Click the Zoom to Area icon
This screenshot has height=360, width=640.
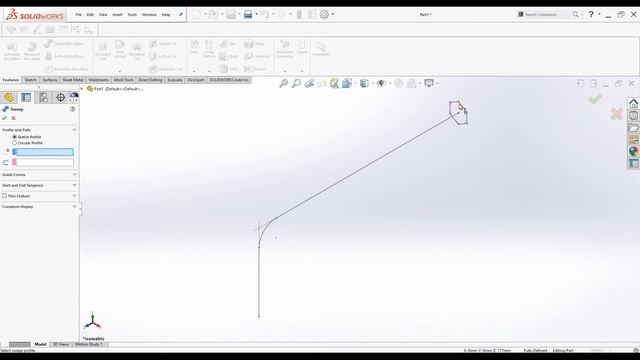point(296,84)
